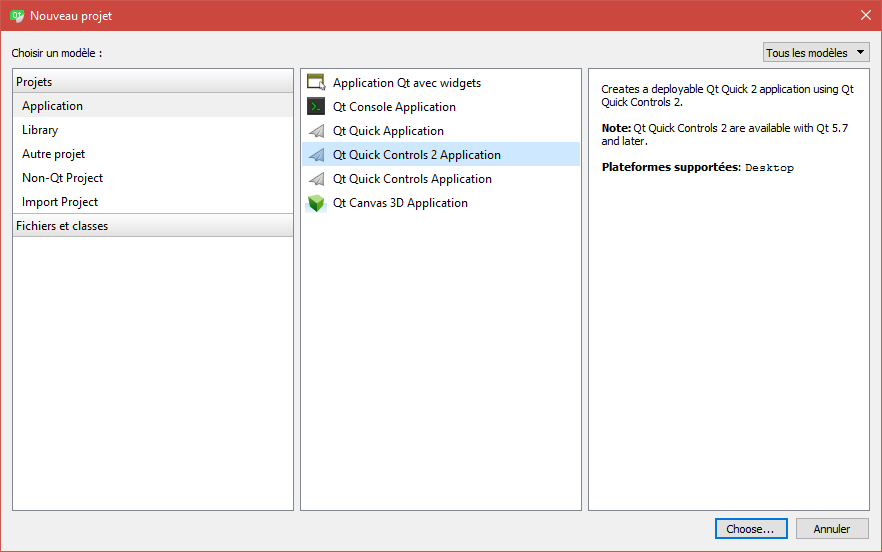Click the Qt Canvas 3D green cube icon
This screenshot has height=552, width=882.
click(316, 203)
